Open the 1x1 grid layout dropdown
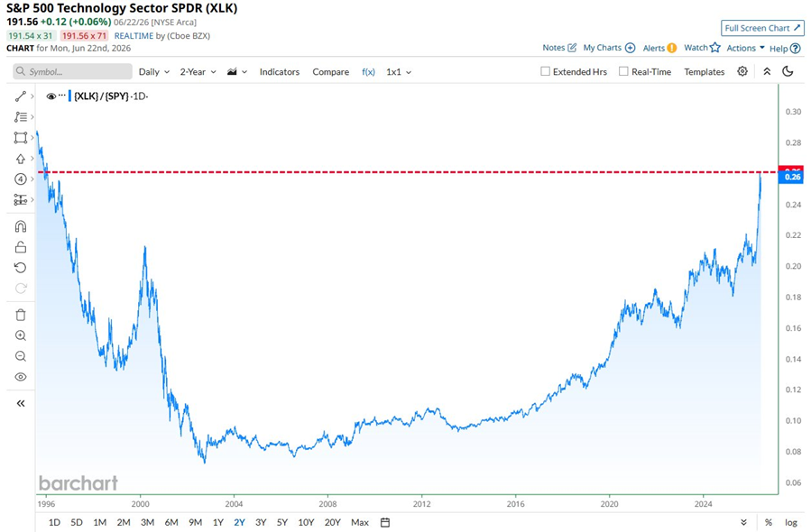Screen dimensions: 811x532 (x=399, y=72)
